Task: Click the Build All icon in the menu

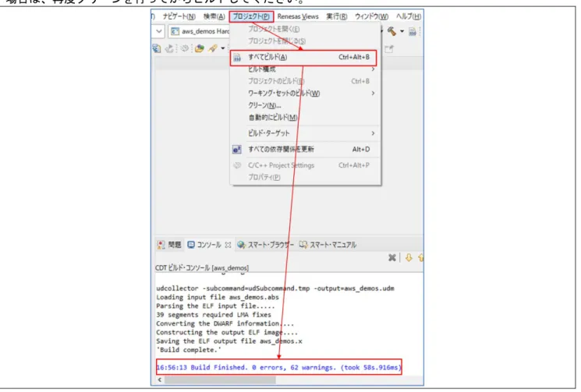Action: 237,58
